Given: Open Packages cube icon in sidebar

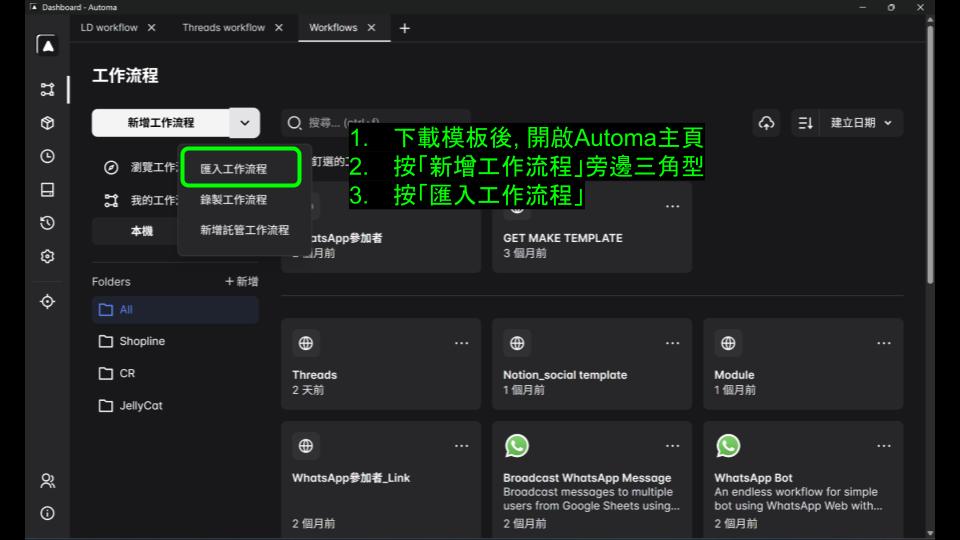Looking at the screenshot, I should click(x=47, y=123).
